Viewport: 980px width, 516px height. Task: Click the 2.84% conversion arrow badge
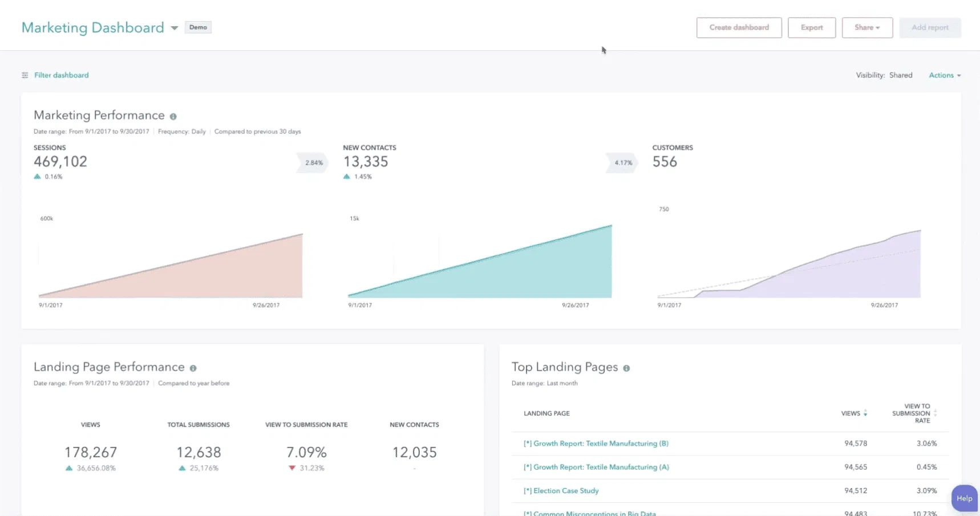tap(313, 162)
